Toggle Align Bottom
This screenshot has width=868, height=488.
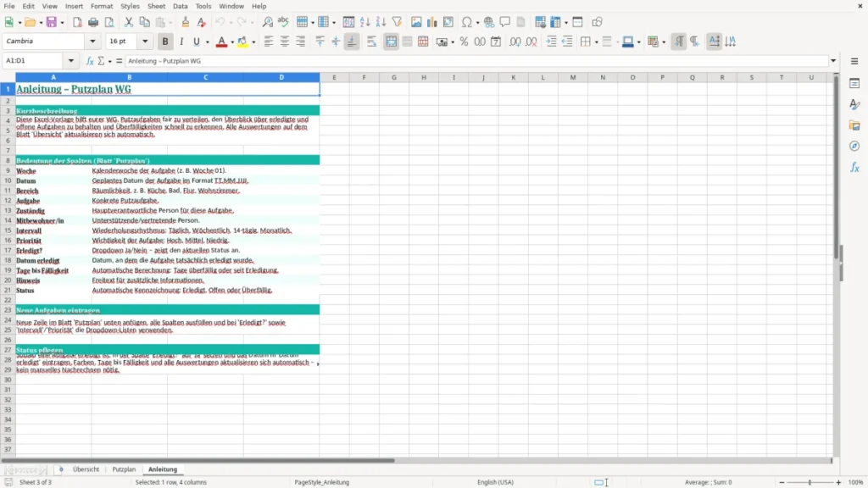352,42
